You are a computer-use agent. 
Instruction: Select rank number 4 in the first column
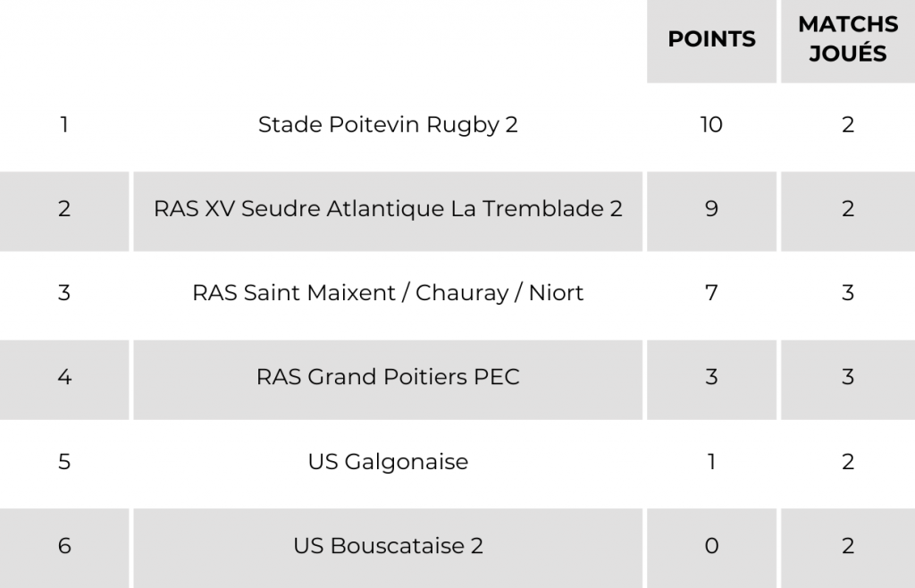pos(64,377)
